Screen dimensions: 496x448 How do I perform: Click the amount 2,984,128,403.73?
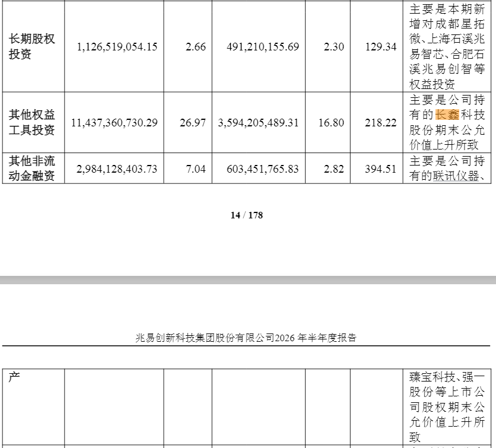[x=117, y=169]
